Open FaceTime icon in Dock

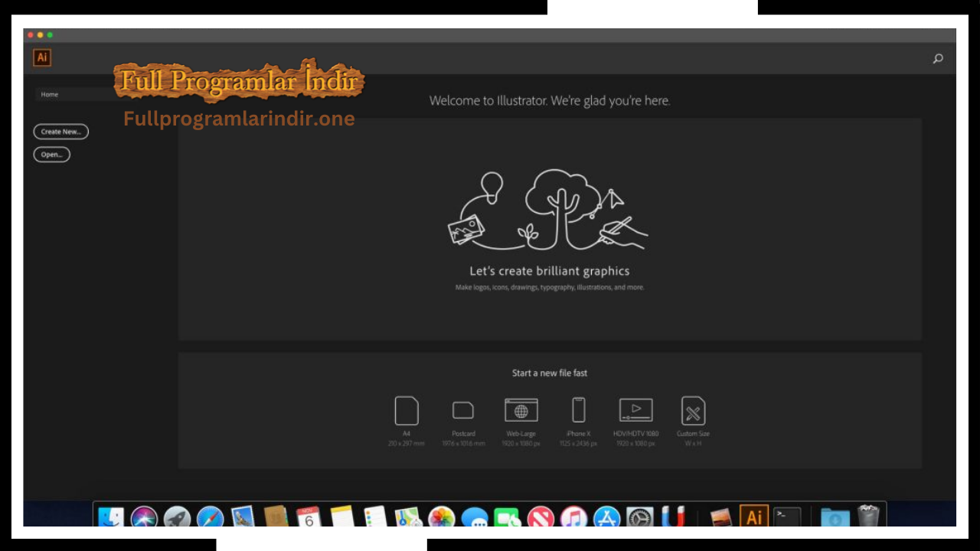pos(508,517)
